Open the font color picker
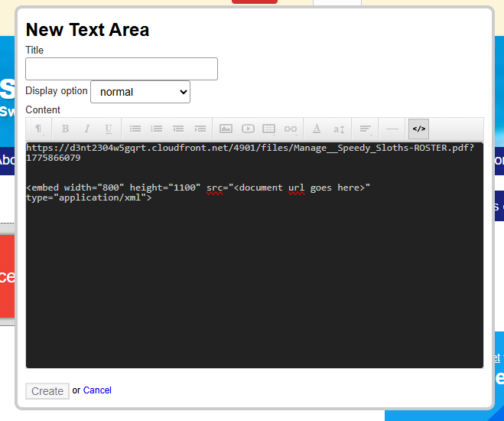 pyautogui.click(x=317, y=129)
